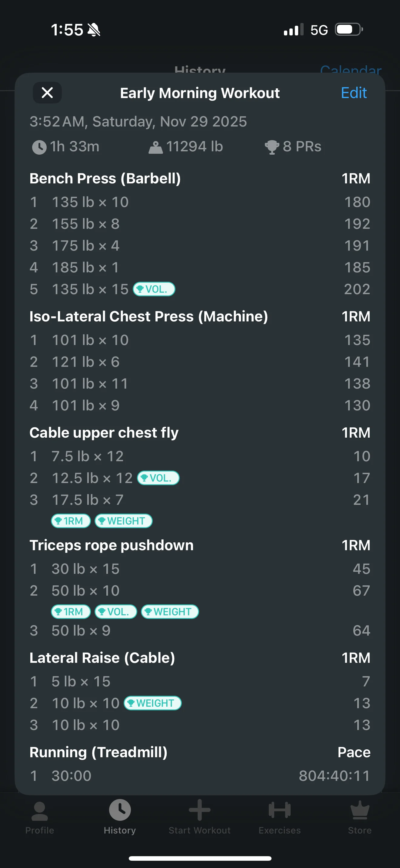This screenshot has width=400, height=868.
Task: Open the Profile tab icon
Action: 39,811
